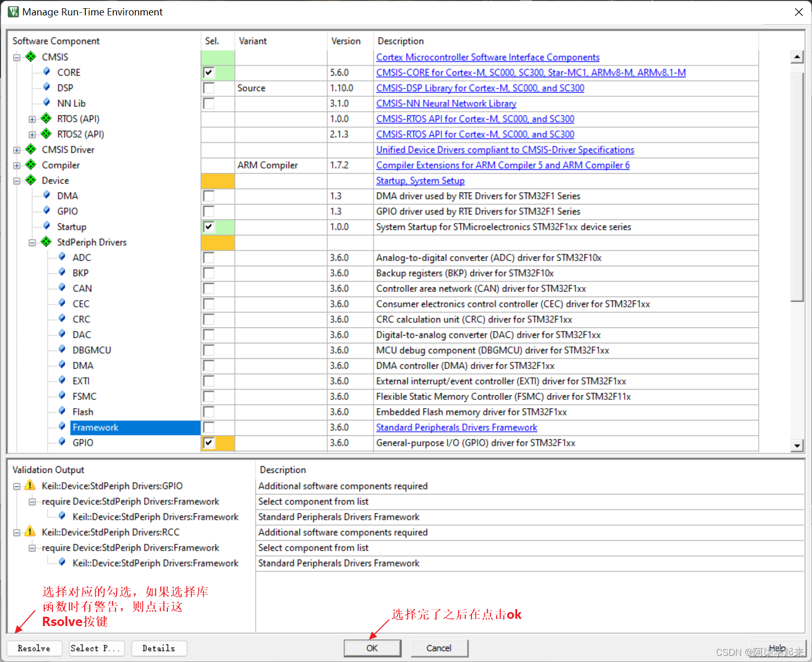This screenshot has width=812, height=662.
Task: Click the StdPeriph Drivers green diamond icon
Action: tap(46, 242)
